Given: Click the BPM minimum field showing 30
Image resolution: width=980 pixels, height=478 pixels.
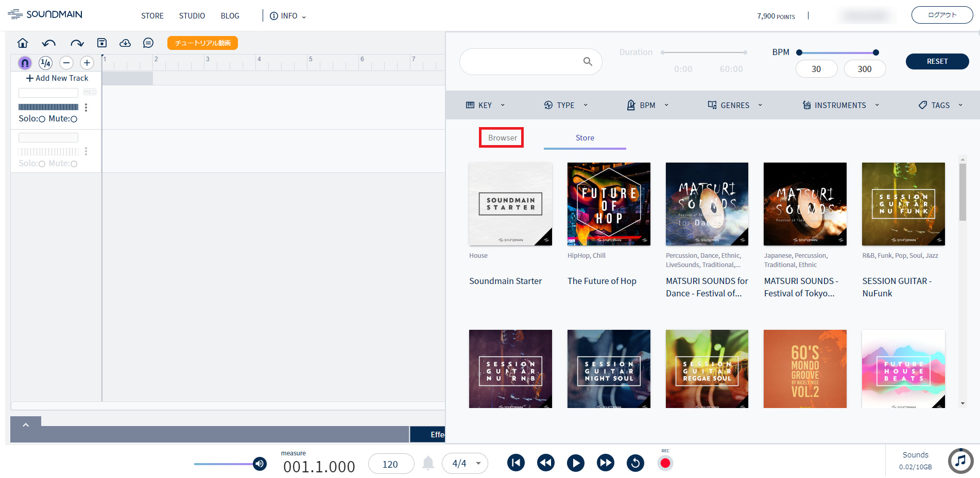Looking at the screenshot, I should [816, 69].
